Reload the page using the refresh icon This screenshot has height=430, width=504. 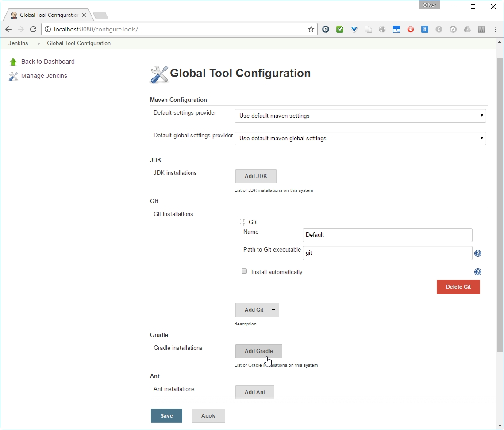tap(33, 30)
